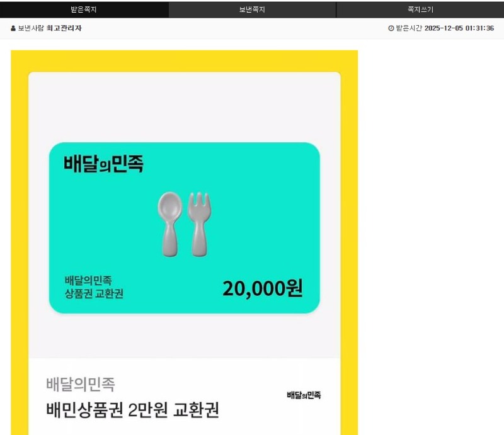Switch to the 받은쪽지 tab
Viewport: 504px width, 435px height.
click(x=84, y=9)
